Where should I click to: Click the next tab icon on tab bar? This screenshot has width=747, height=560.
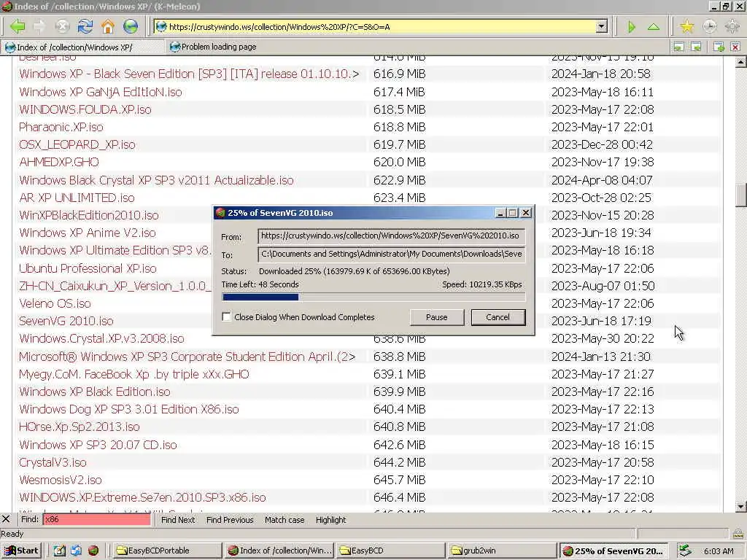tap(696, 47)
